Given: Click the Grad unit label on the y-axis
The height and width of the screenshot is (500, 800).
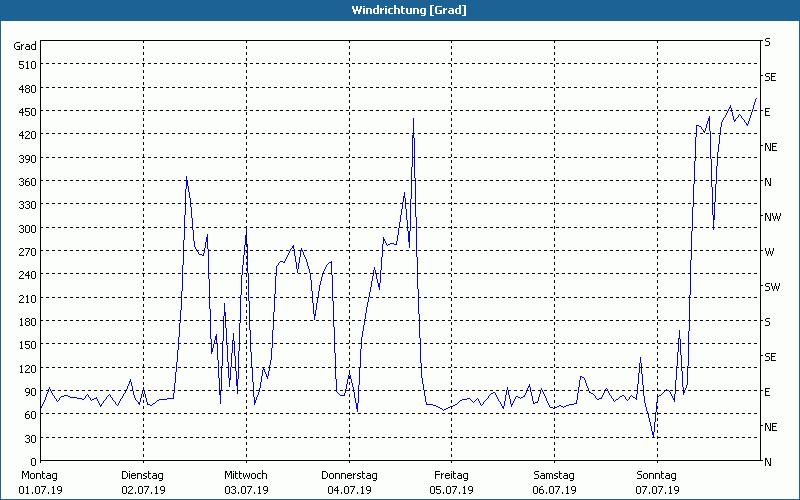Looking at the screenshot, I should click(25, 46).
